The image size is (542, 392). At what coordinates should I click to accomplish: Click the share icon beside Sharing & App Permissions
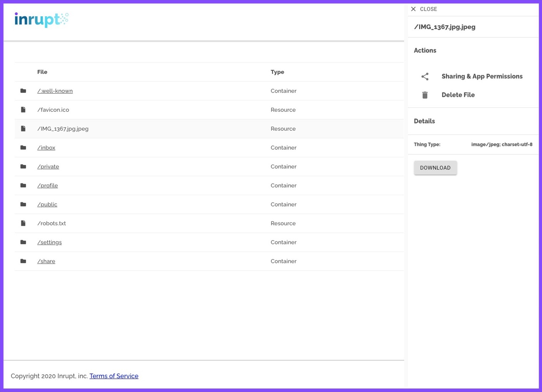[425, 77]
